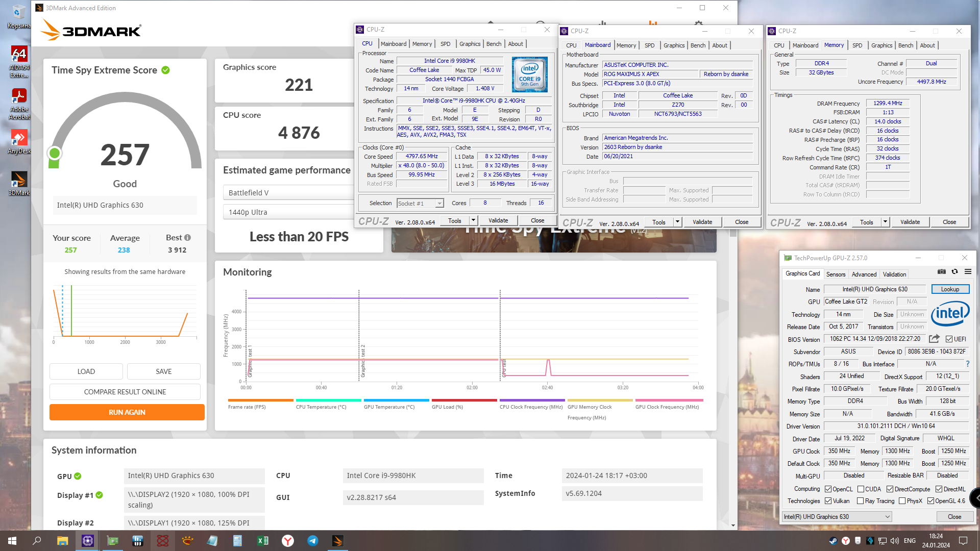The height and width of the screenshot is (551, 980).
Task: Open the Bench tab in the first CPU-Z window
Action: [494, 44]
